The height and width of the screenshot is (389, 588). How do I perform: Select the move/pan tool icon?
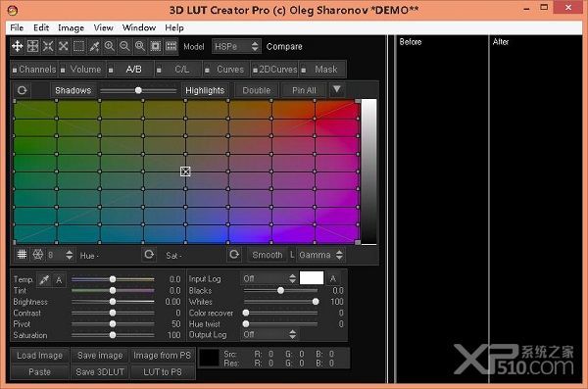(x=18, y=46)
